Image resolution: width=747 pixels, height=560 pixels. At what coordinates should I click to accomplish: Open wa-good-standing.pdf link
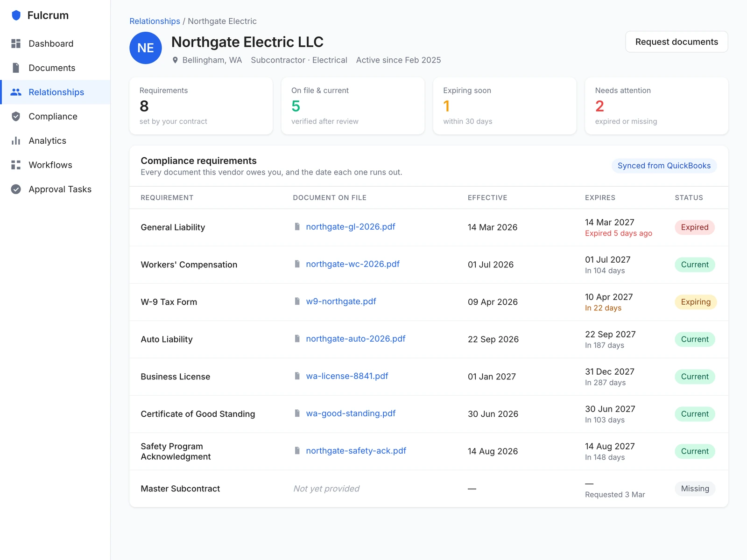click(x=351, y=413)
